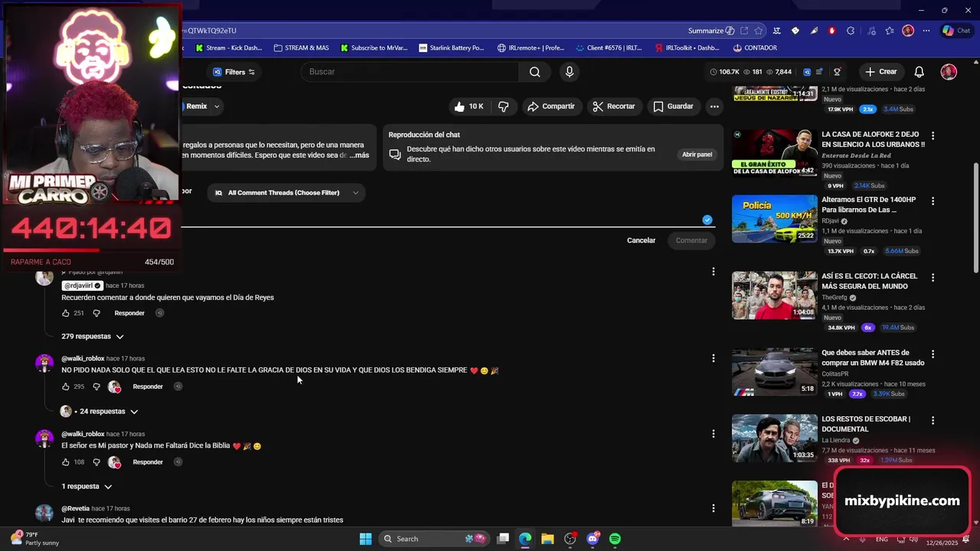This screenshot has width=980, height=551.
Task: Open options for the GTR 1400HP video
Action: click(x=933, y=201)
